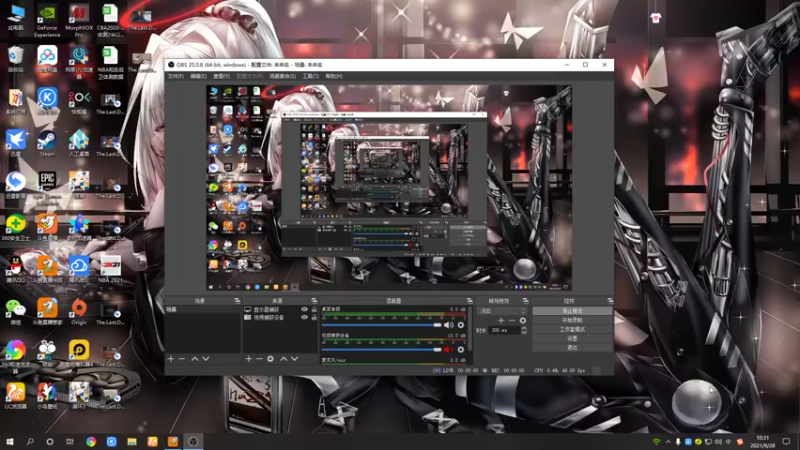The image size is (800, 450).
Task: Open desktop audio settings gear in mixer
Action: 461,325
